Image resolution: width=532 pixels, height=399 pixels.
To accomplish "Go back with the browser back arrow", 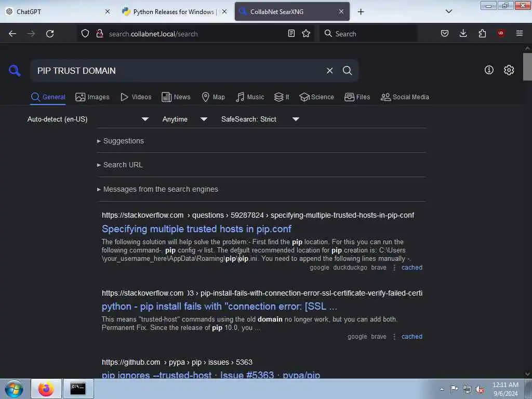I will tap(12, 34).
